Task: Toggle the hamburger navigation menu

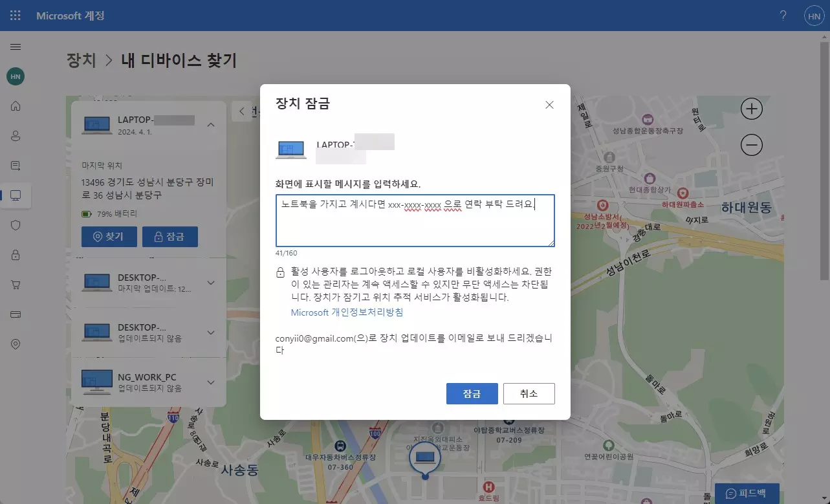Action: (x=16, y=47)
